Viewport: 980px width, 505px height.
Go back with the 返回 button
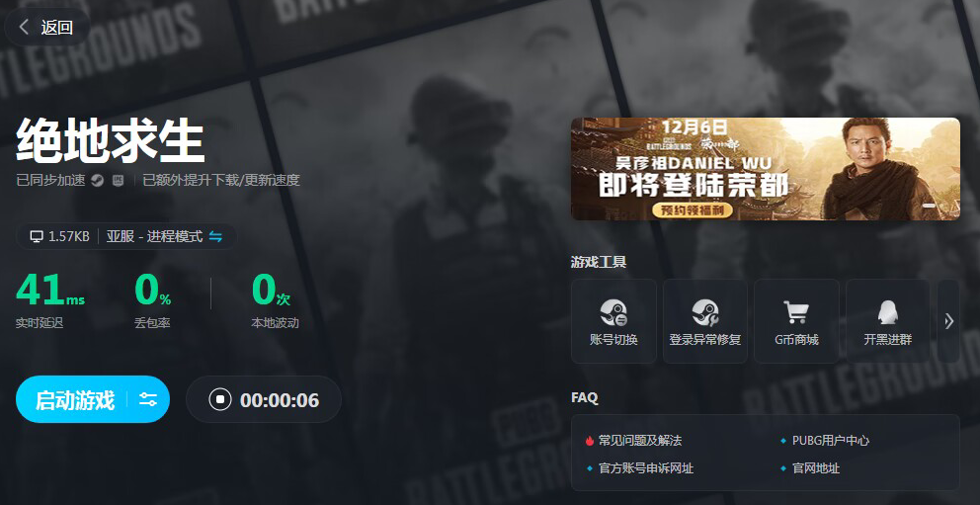[x=46, y=27]
